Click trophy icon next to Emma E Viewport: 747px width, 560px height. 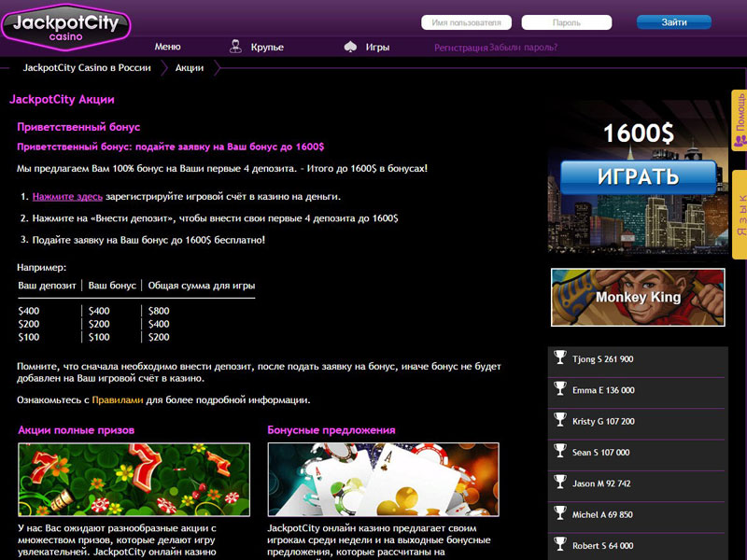click(560, 388)
